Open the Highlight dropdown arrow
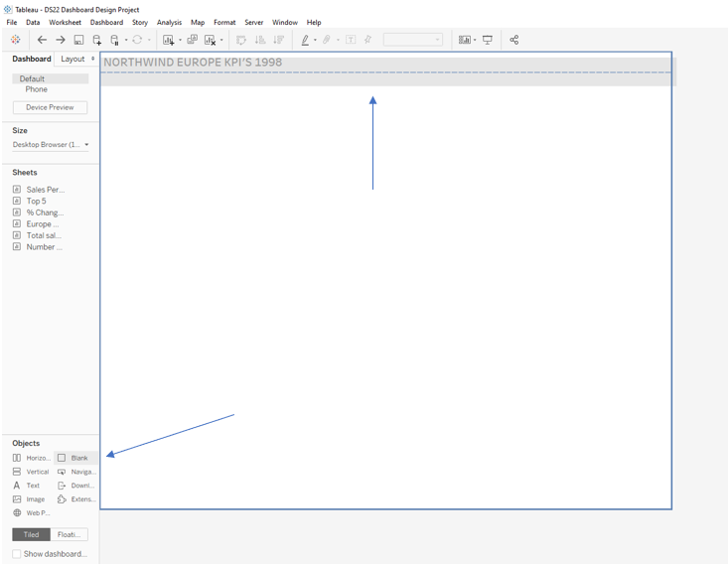This screenshot has width=728, height=564. click(x=315, y=40)
